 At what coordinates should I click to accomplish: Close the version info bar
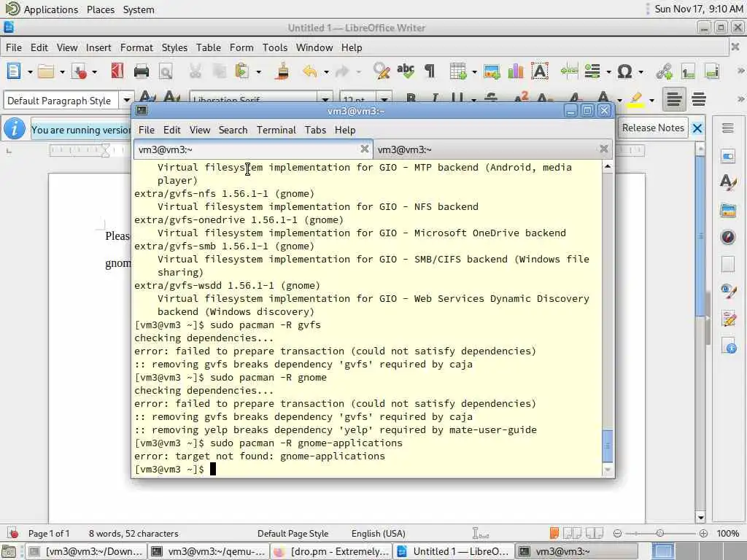(697, 128)
